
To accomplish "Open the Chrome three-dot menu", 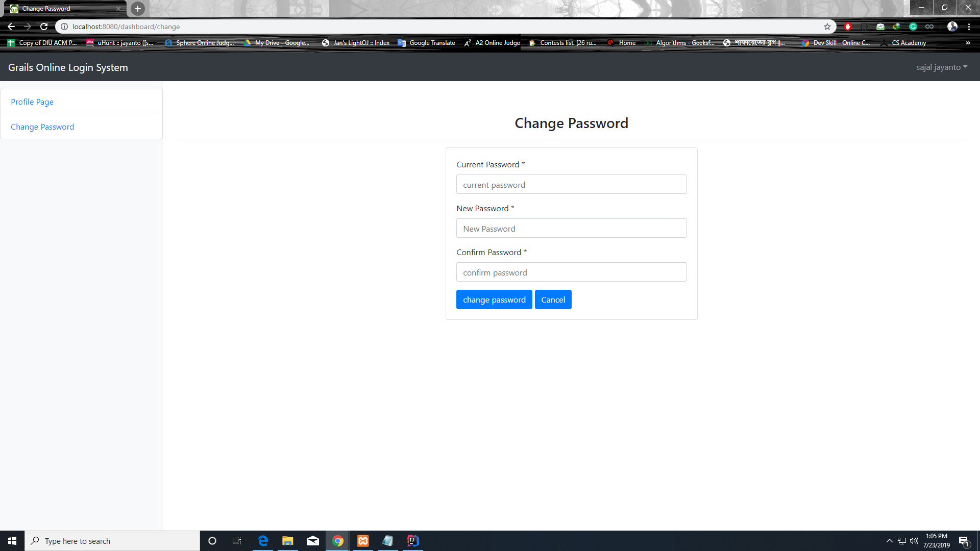I will pyautogui.click(x=970, y=27).
